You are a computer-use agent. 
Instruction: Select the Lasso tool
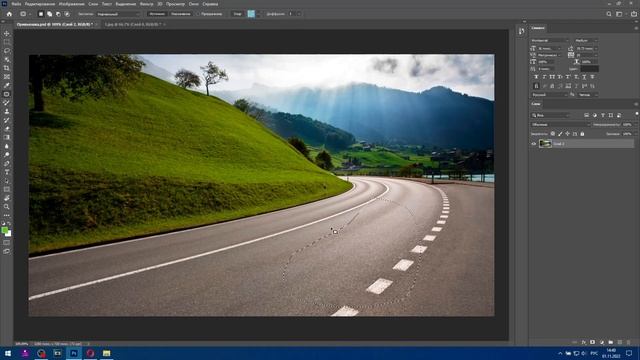pos(7,51)
